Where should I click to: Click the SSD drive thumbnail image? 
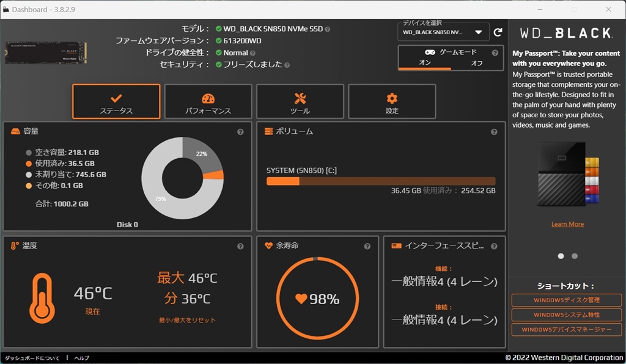[x=45, y=53]
